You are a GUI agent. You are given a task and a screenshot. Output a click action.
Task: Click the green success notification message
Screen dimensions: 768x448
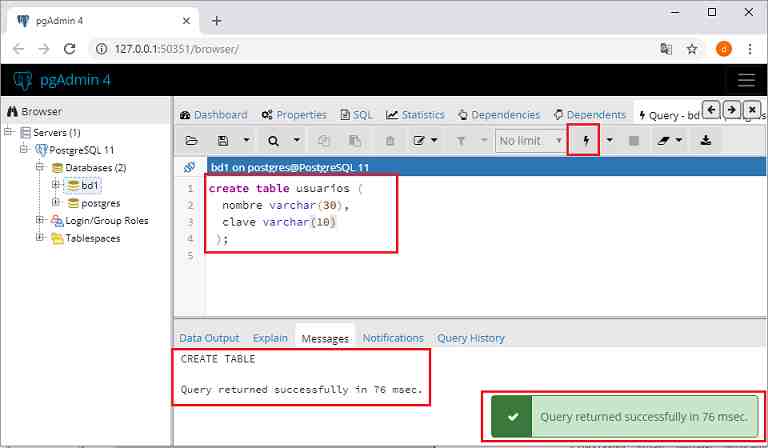point(624,417)
